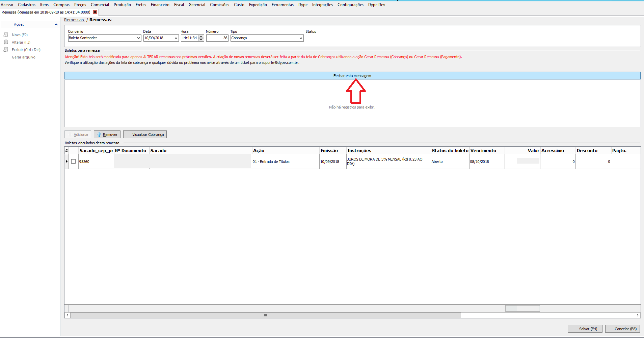Open the Comissões menu
644x338 pixels.
coord(219,5)
